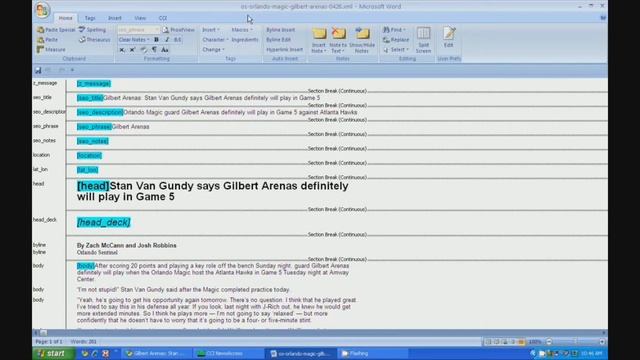Expand the Change dropdown
Viewport: 640px width, 360px height.
[x=213, y=49]
